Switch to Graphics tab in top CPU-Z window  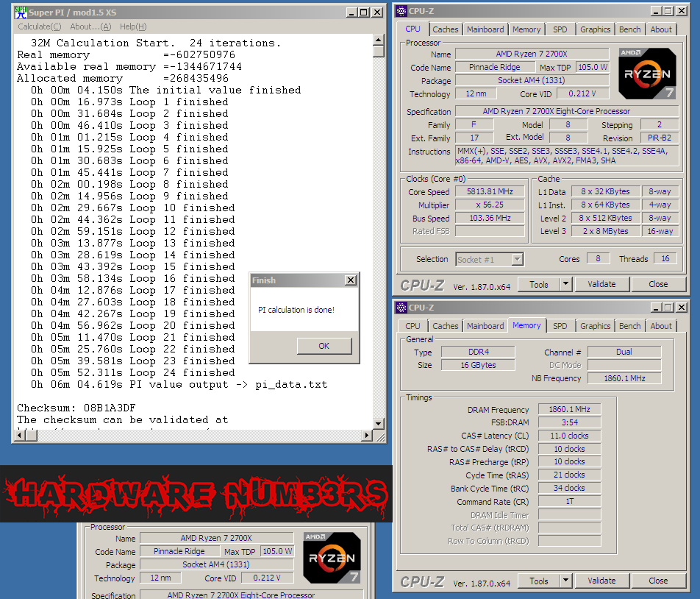(x=595, y=29)
